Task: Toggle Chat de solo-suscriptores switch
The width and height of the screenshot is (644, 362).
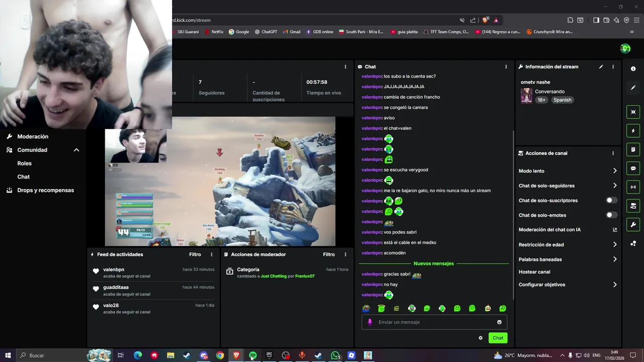Action: 611,200
